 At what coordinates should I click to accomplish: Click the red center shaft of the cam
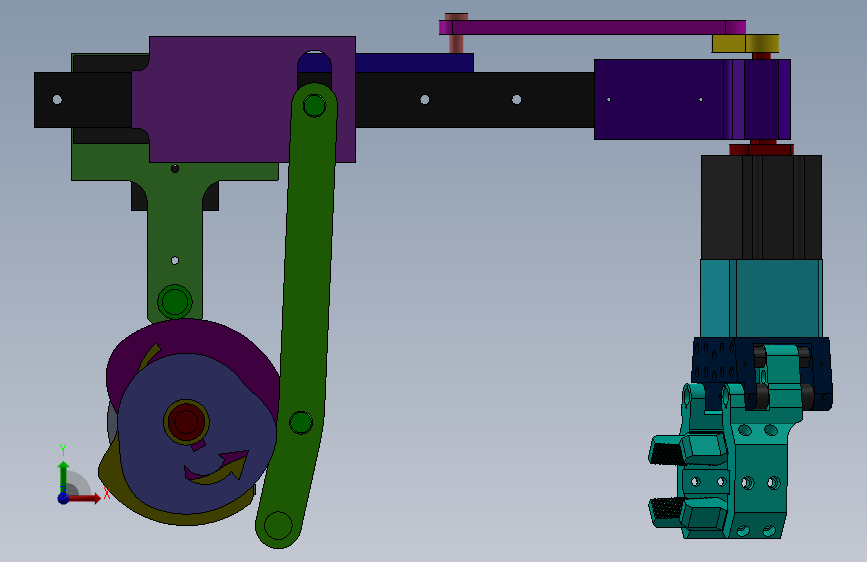coord(186,422)
